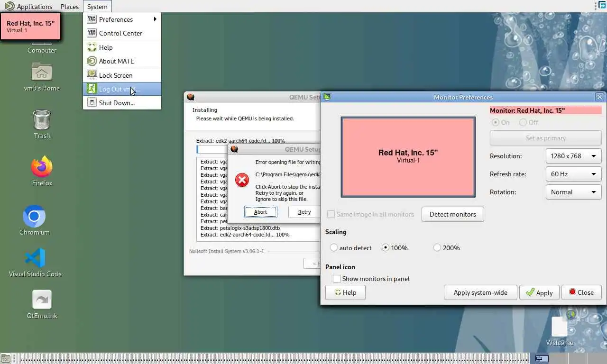Click the QEMU installation progress bar
The image size is (607, 364).
coord(212,149)
